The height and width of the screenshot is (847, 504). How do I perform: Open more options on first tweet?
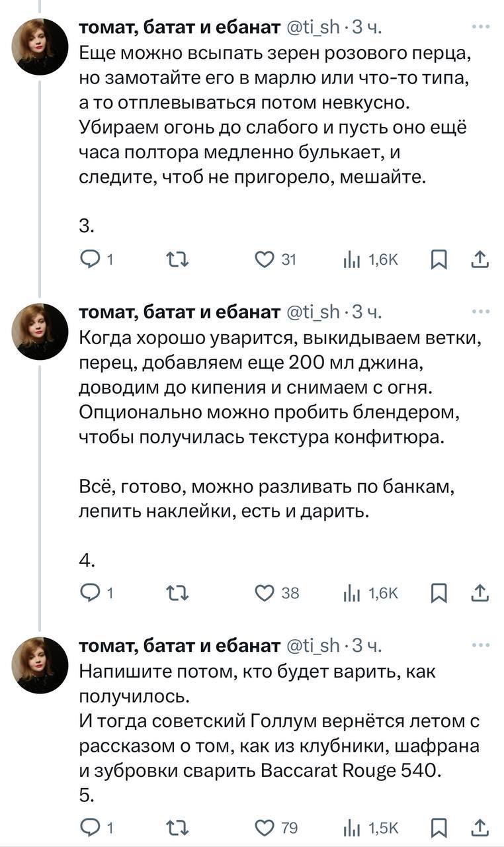click(481, 27)
